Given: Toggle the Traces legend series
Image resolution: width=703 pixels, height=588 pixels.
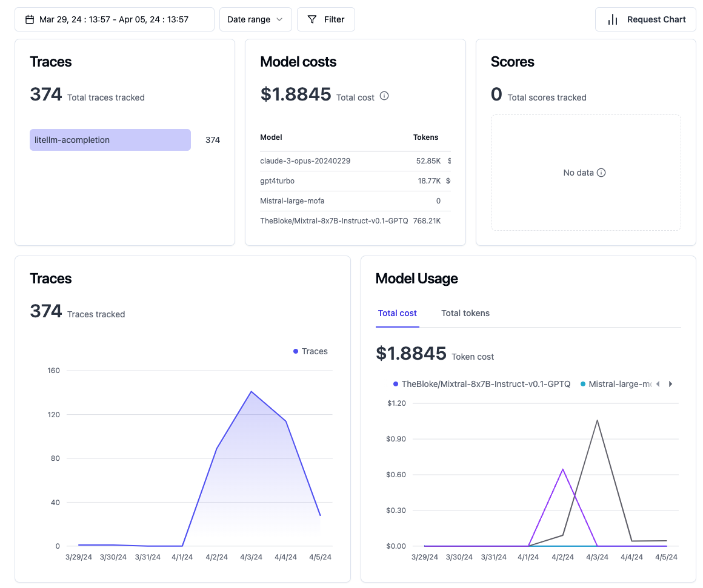Looking at the screenshot, I should pos(310,351).
